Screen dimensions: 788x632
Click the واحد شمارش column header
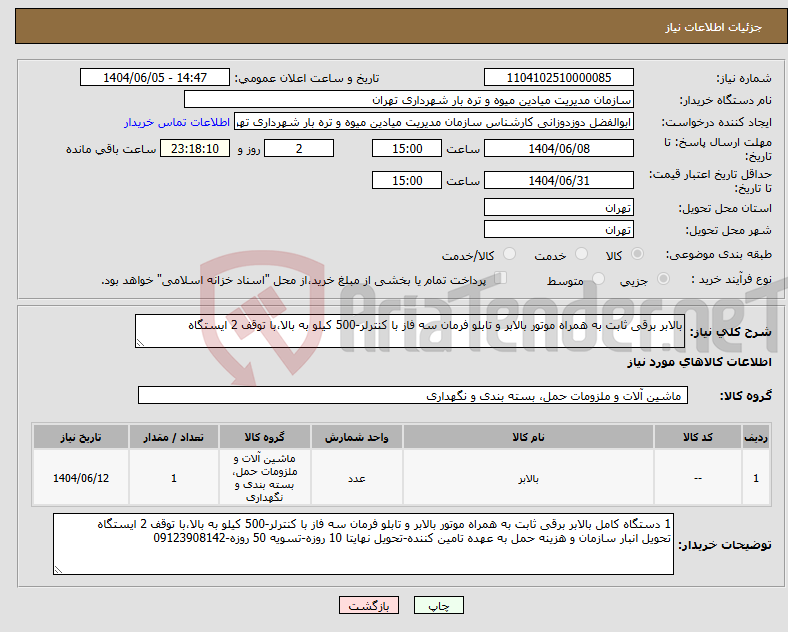pyautogui.click(x=356, y=437)
